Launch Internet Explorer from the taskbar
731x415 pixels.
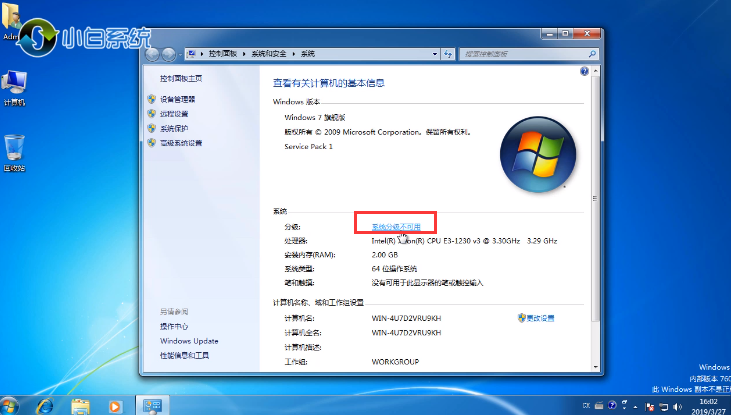coord(44,406)
